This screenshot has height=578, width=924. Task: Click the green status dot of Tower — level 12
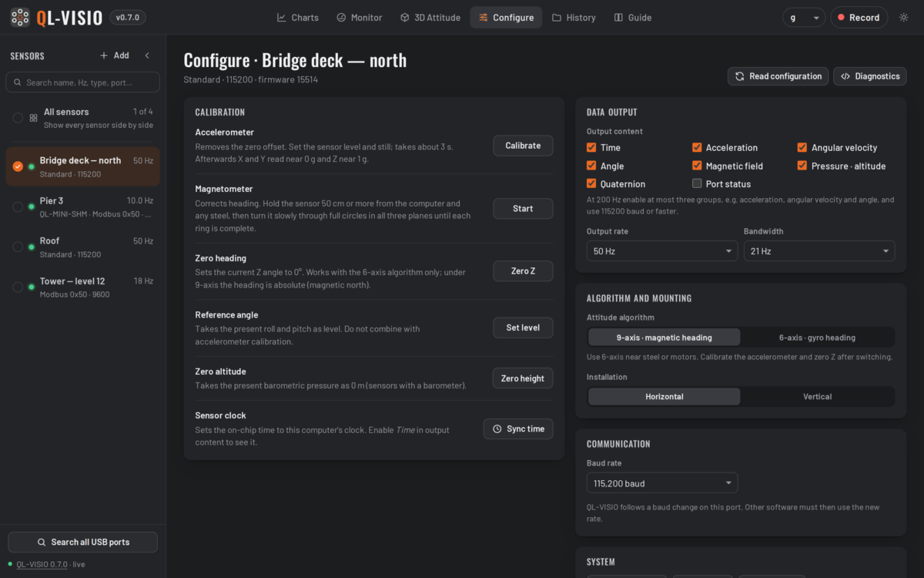coord(32,287)
